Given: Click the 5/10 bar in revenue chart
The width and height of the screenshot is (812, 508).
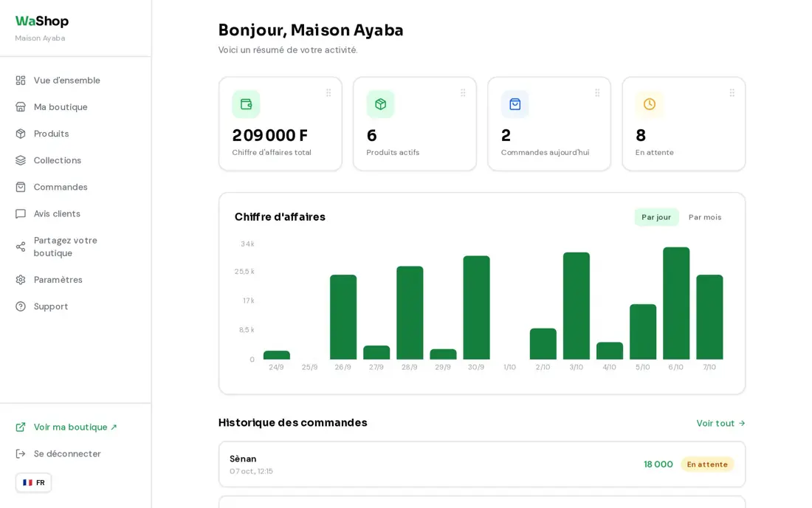Looking at the screenshot, I should [643, 332].
